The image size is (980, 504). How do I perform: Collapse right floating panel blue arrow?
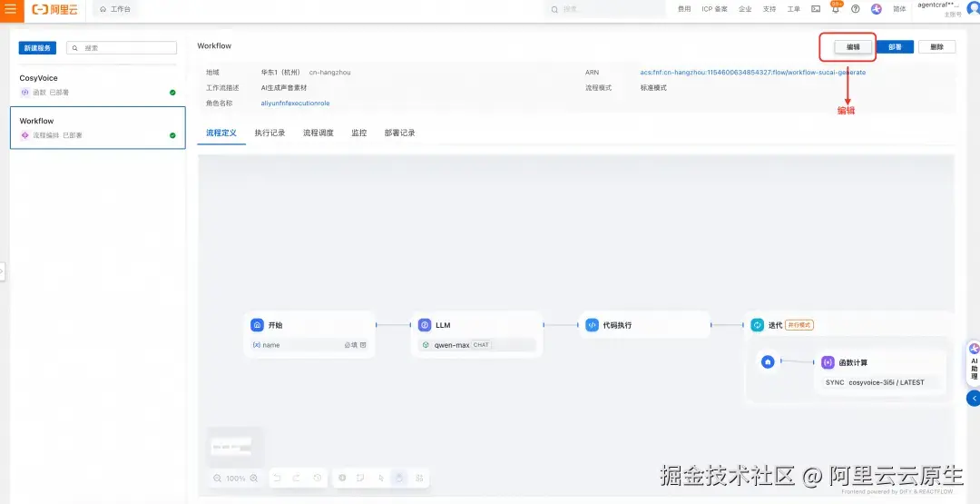[973, 399]
